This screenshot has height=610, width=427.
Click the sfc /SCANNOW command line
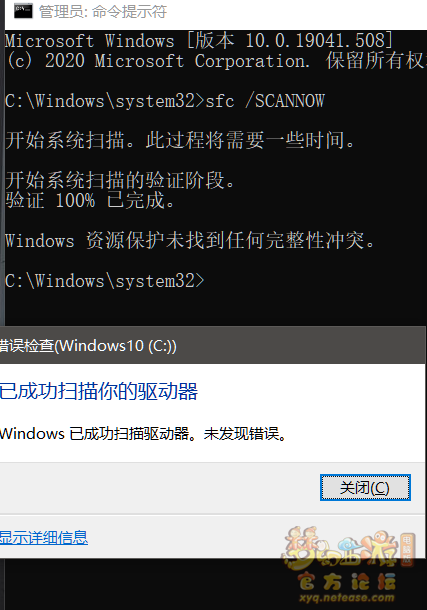[165, 101]
